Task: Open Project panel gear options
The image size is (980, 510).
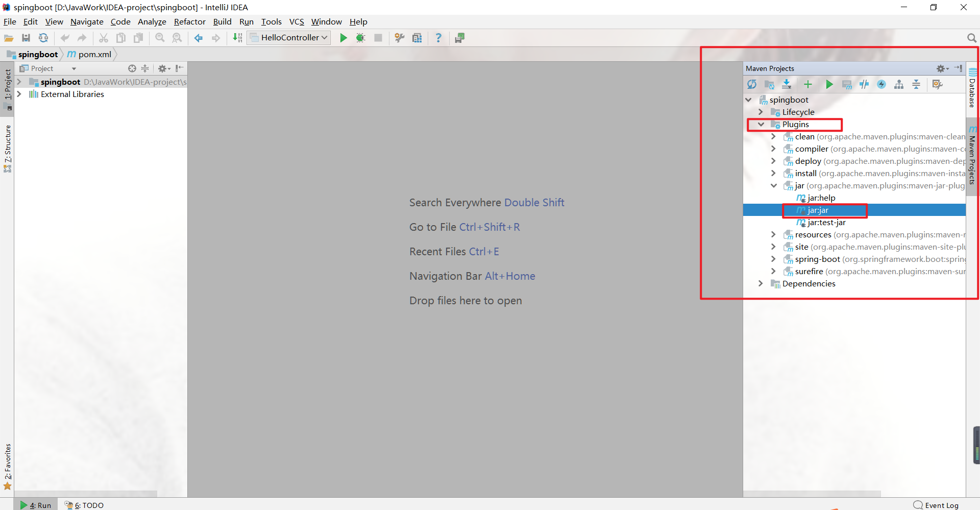Action: click(164, 68)
